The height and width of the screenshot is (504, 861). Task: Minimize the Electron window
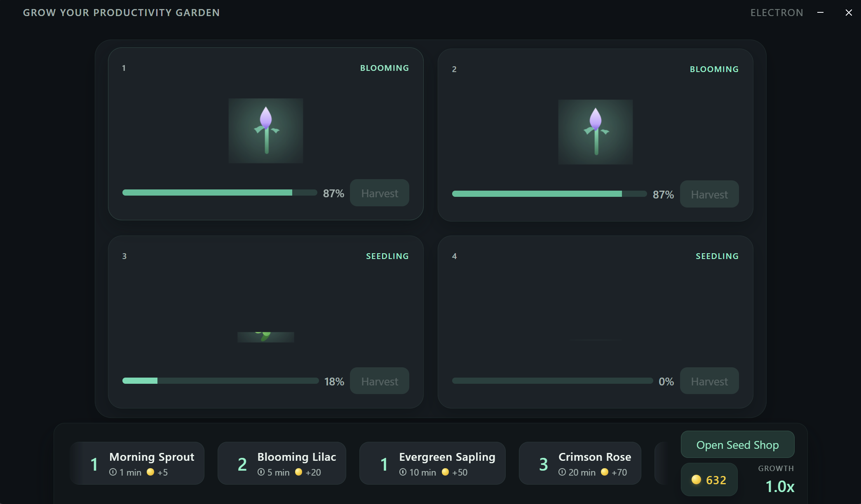click(x=821, y=13)
